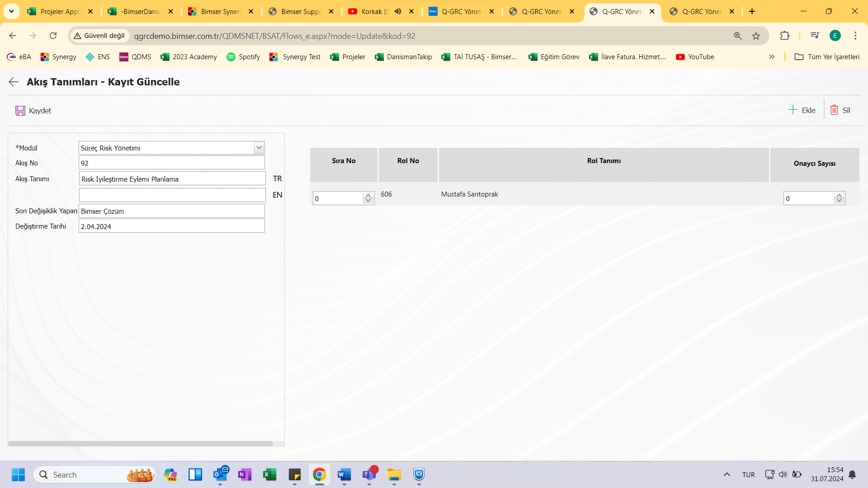Select the Süreç Risk Yönetimi module tab
868x488 pixels.
pyautogui.click(x=171, y=147)
